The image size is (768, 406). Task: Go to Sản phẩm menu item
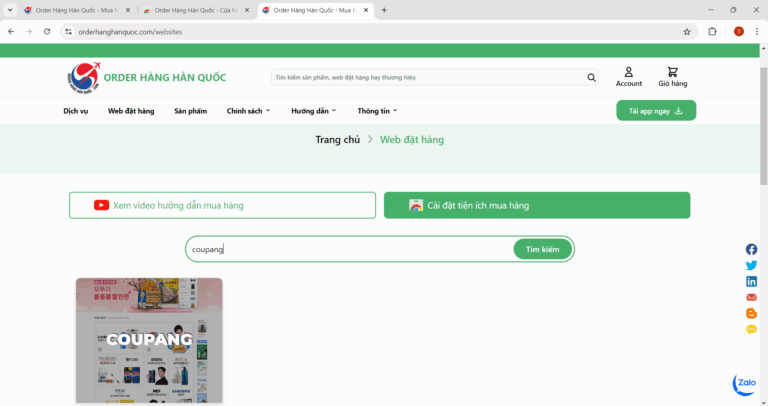pos(190,111)
